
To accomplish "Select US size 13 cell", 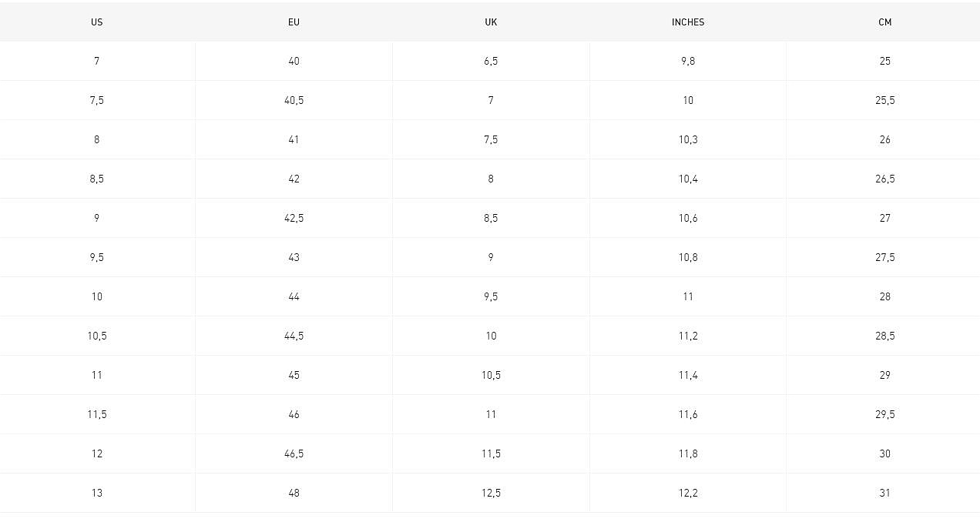I will [96, 493].
